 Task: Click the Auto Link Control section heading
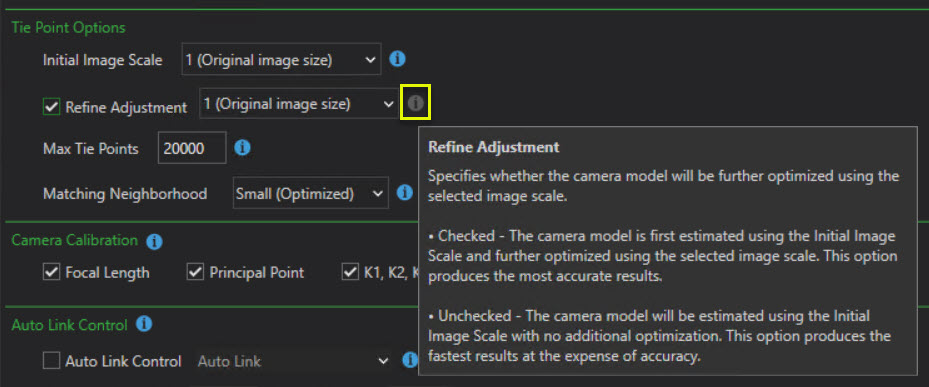click(69, 325)
